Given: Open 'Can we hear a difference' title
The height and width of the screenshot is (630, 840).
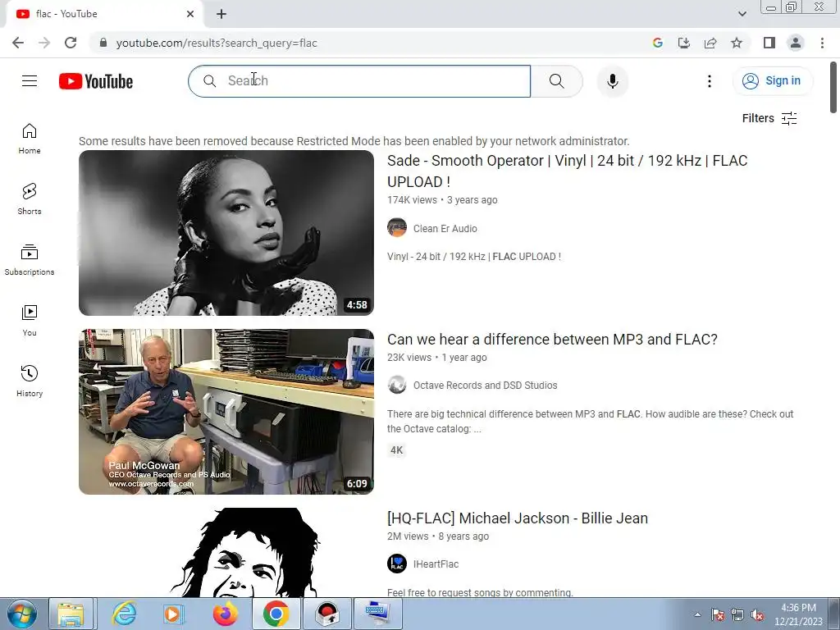Looking at the screenshot, I should (x=552, y=339).
